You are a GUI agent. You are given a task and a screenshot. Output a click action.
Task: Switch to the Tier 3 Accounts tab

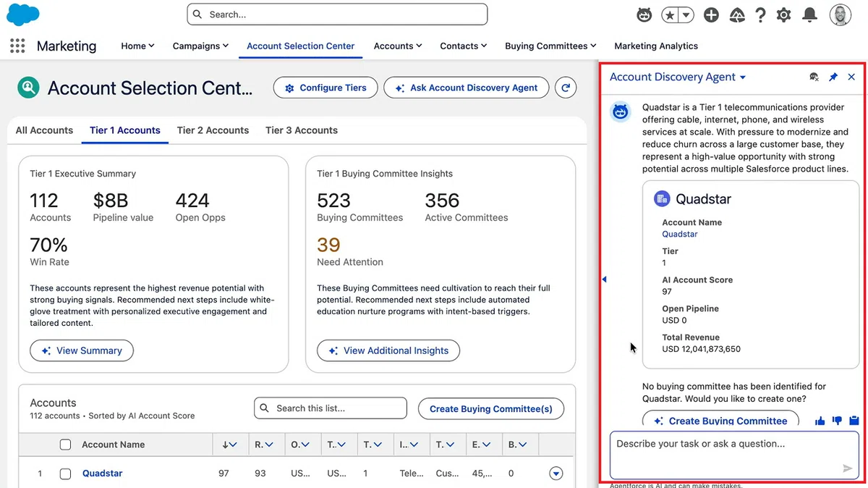click(302, 130)
